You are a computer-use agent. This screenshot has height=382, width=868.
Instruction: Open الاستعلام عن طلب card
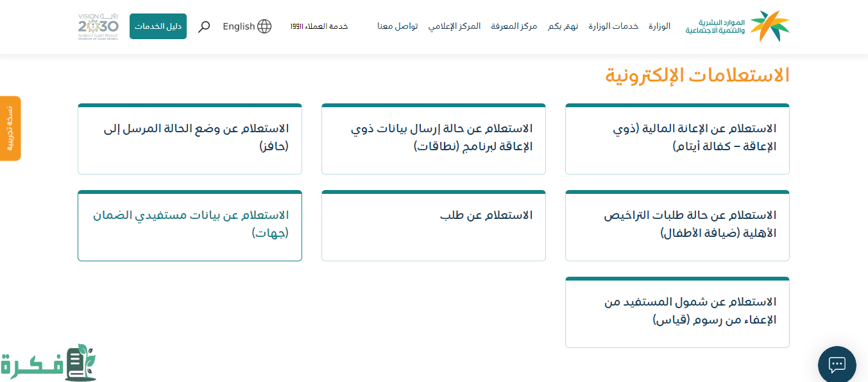click(x=434, y=225)
